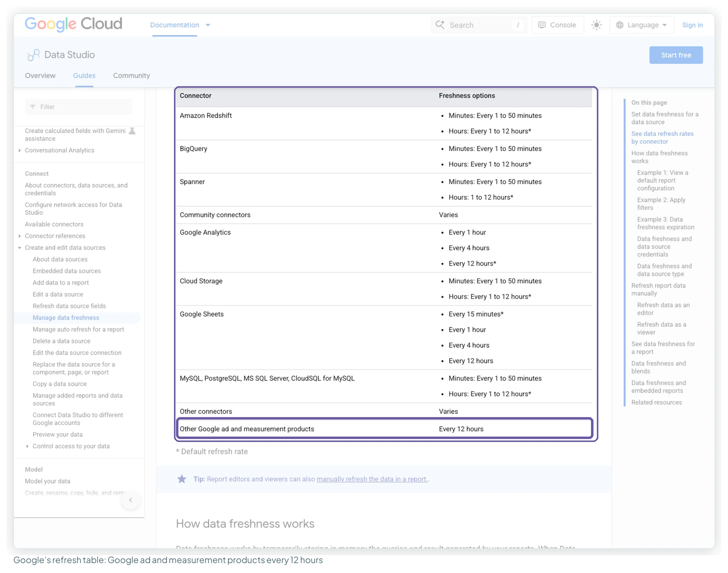Open Refresh data source fields

69,306
